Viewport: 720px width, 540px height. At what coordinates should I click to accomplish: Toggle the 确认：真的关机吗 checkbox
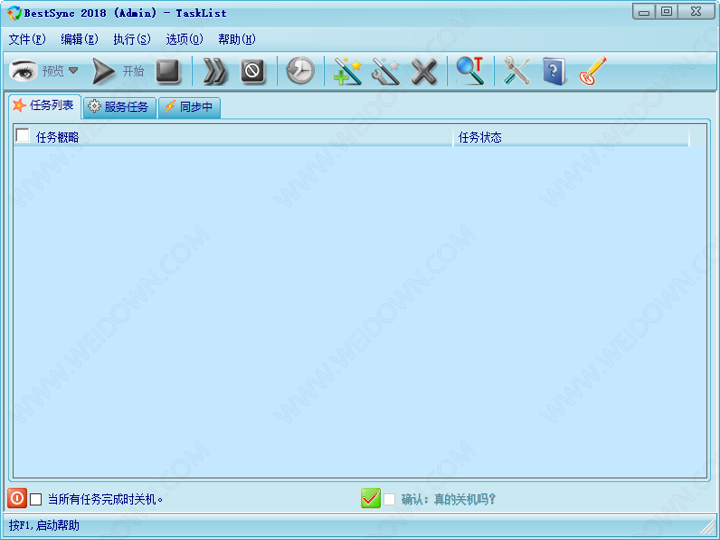click(x=389, y=499)
